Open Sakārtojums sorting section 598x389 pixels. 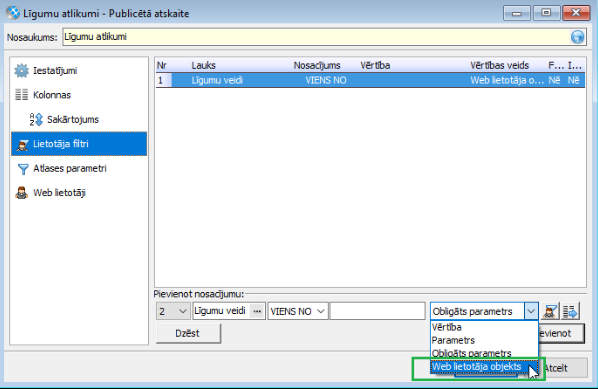[x=64, y=119]
